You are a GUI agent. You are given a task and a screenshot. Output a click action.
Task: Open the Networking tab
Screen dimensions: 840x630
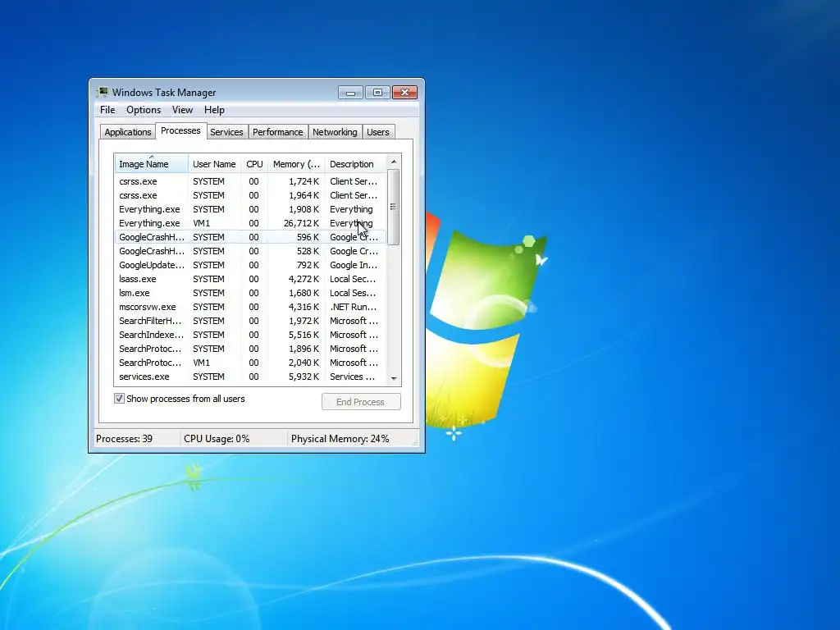click(335, 132)
